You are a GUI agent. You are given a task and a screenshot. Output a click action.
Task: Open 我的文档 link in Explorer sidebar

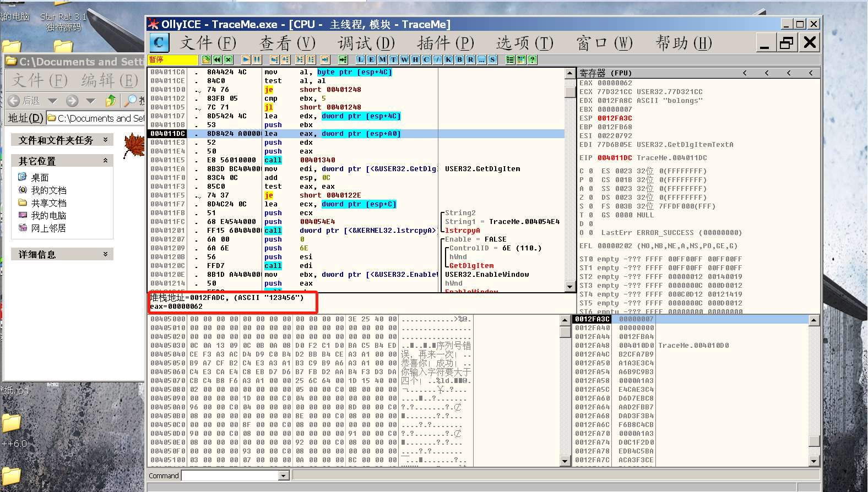click(x=48, y=190)
